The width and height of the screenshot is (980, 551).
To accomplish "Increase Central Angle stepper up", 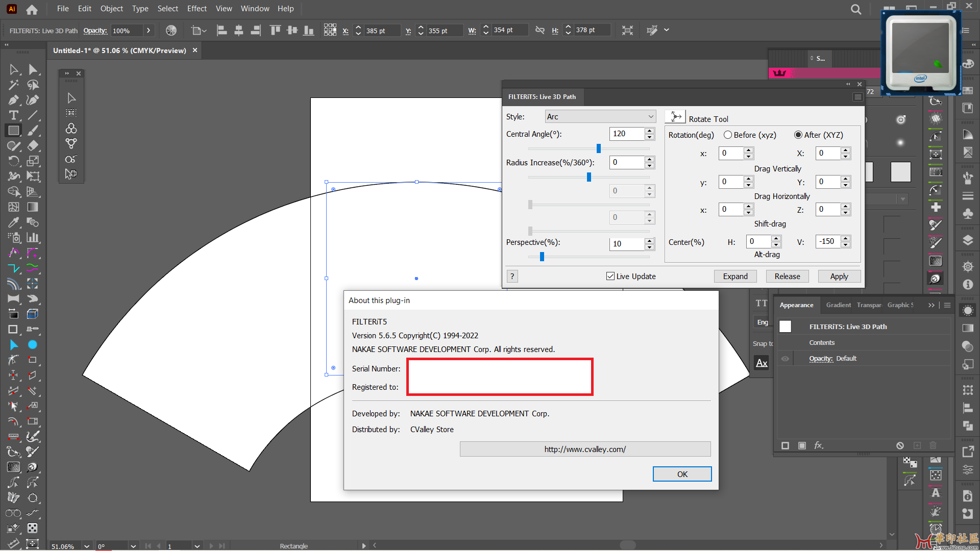I will point(649,131).
